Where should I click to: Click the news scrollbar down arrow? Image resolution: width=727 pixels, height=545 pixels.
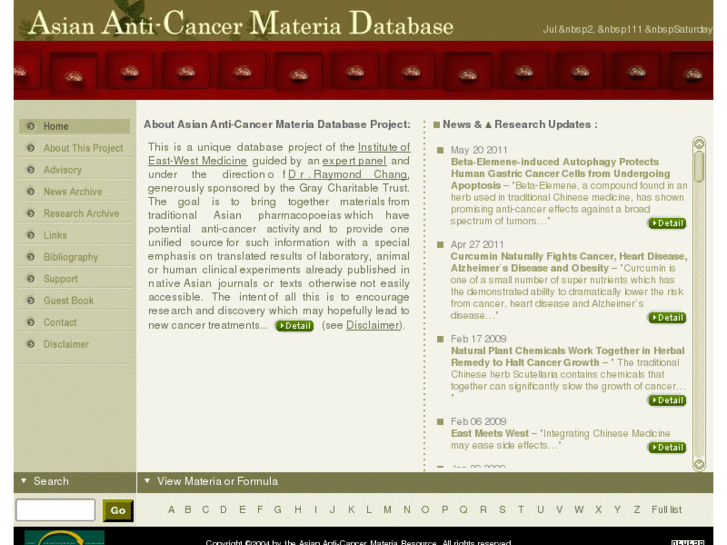click(699, 464)
